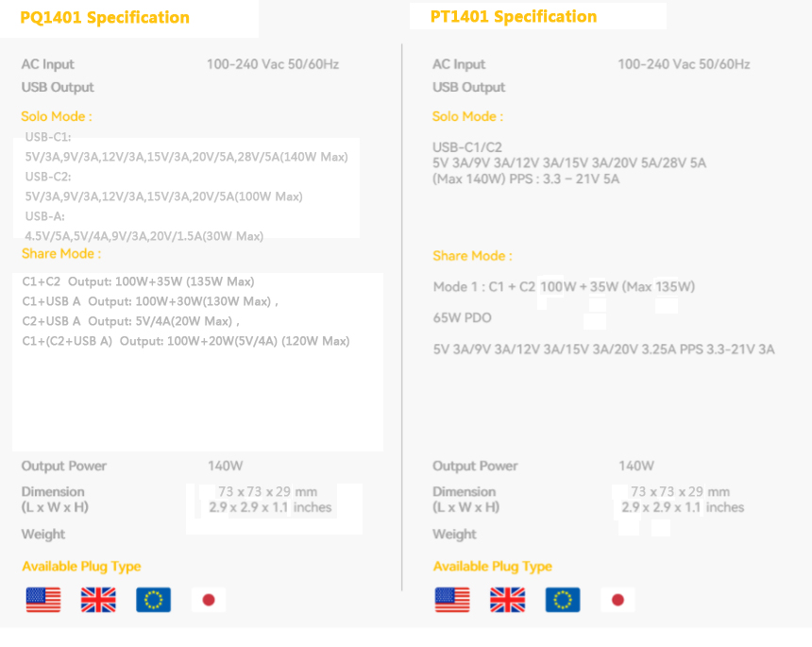812x647 pixels.
Task: Click PT1401 Available Plug Type heading
Action: tap(493, 566)
